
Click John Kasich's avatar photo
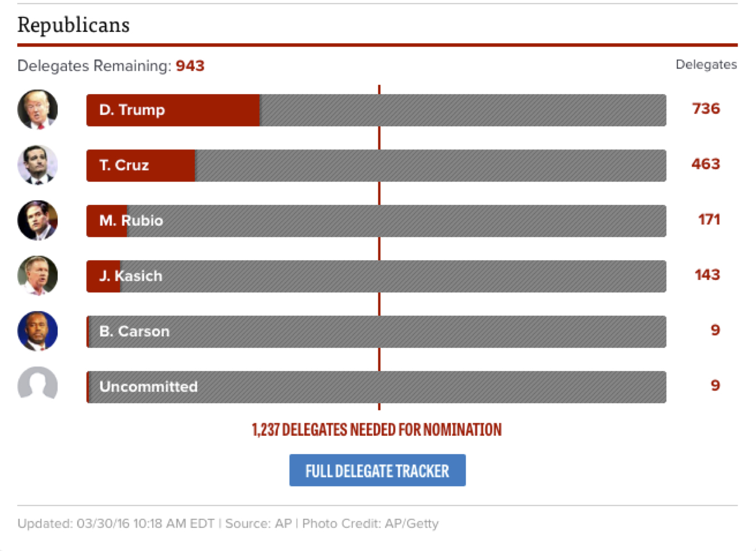[x=38, y=276]
